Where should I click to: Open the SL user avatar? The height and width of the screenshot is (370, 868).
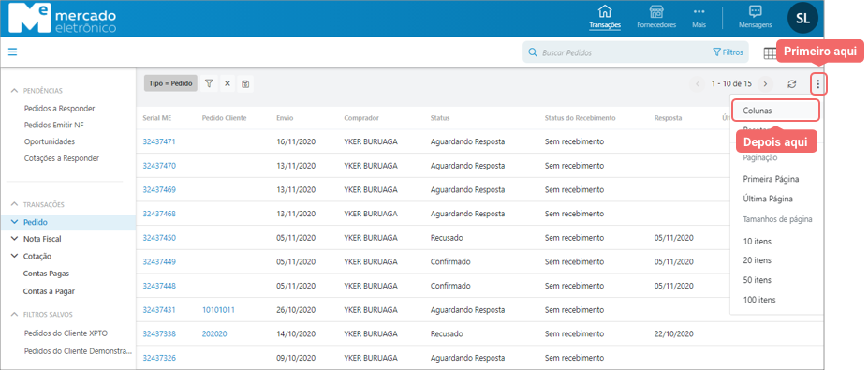coord(802,18)
